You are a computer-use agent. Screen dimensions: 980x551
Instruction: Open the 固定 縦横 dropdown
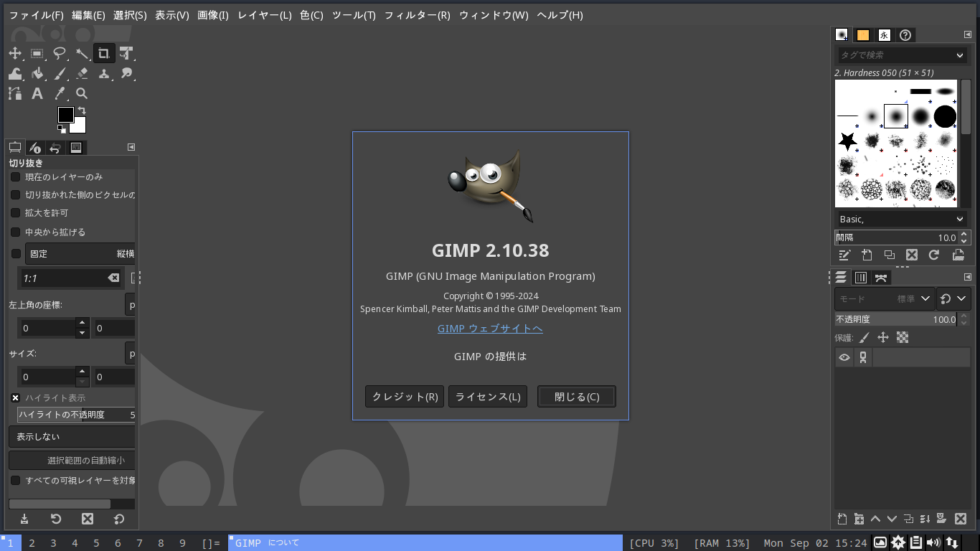[80, 254]
